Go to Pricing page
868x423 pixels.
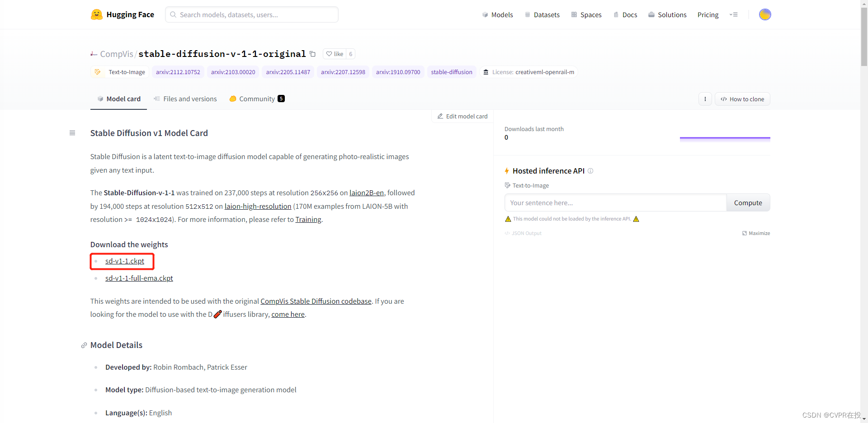point(708,14)
